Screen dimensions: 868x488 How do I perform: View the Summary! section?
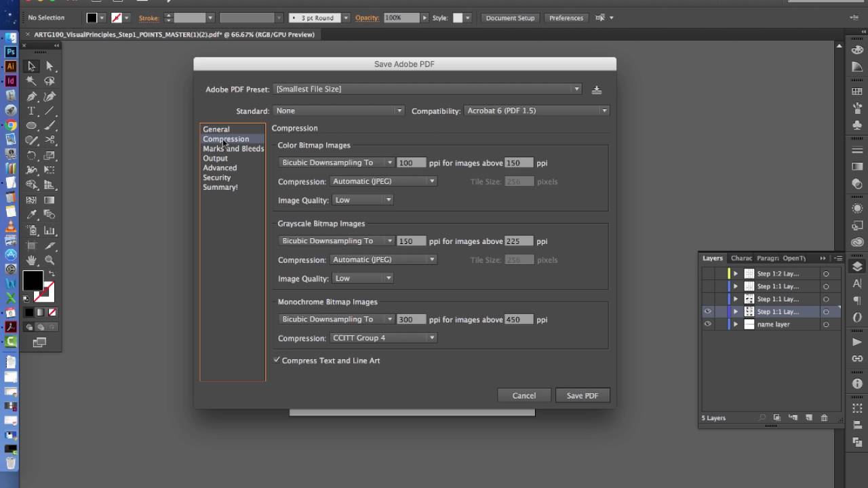tap(220, 187)
